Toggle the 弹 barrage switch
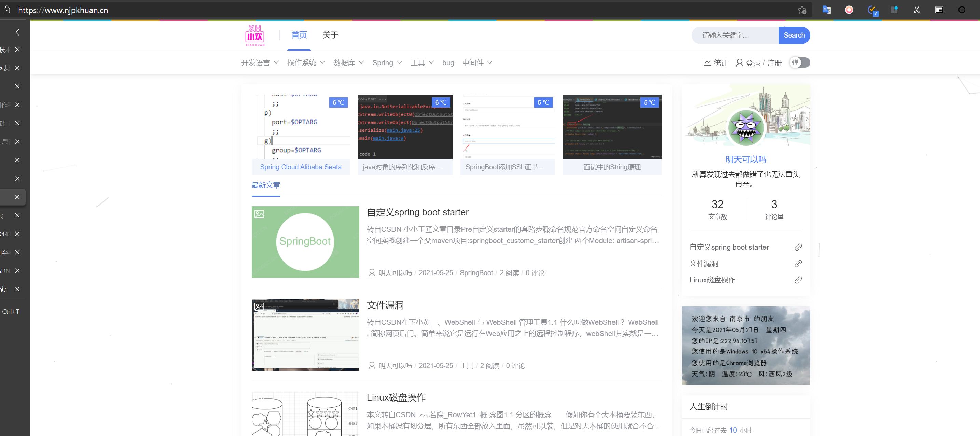Viewport: 980px width, 436px height. tap(799, 62)
